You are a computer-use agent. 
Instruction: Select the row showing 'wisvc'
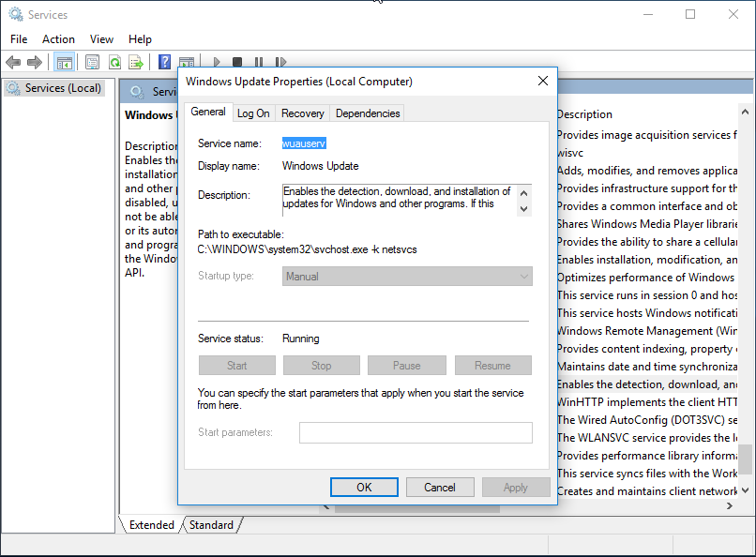coord(647,153)
